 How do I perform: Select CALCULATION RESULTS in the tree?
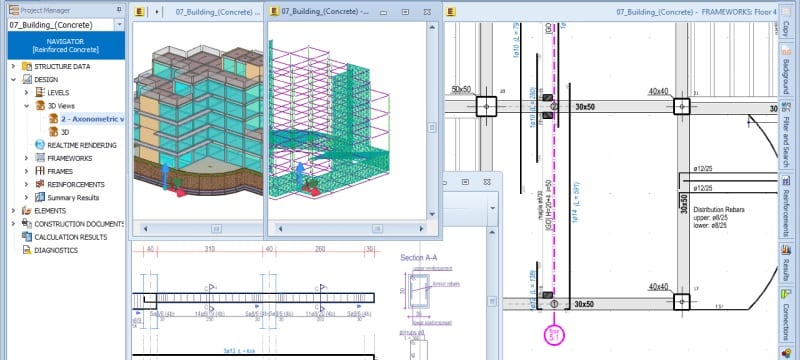tap(70, 237)
